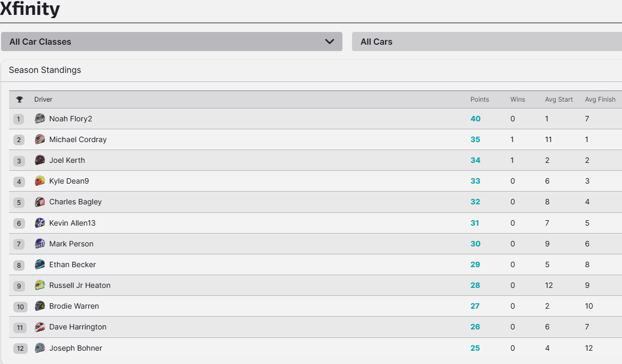Click Dave Harrington's helmet icon
The height and width of the screenshot is (364, 622).
pyautogui.click(x=40, y=327)
